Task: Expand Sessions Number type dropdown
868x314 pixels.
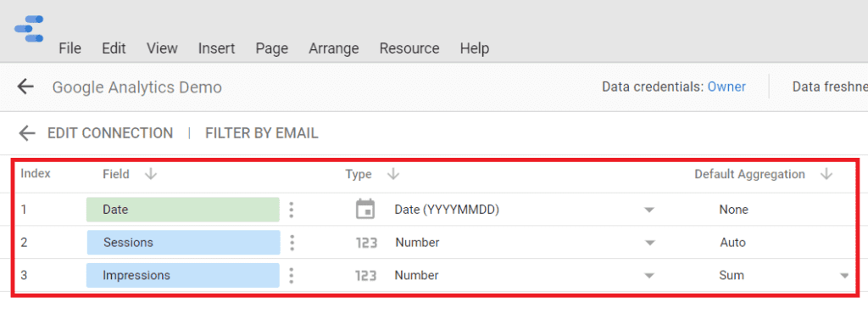Action: coord(650,243)
